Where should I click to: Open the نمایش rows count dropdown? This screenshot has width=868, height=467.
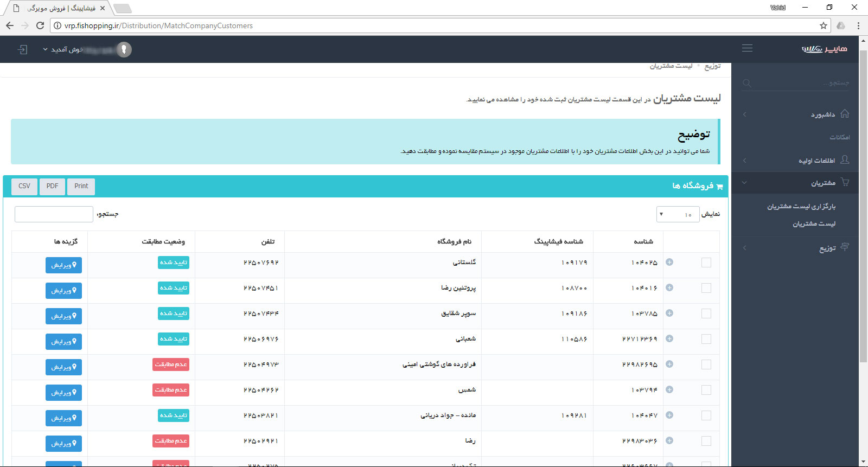(677, 214)
